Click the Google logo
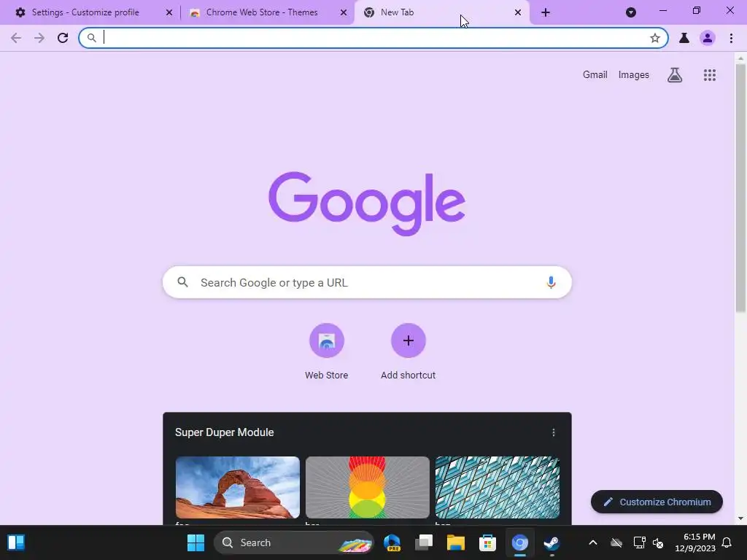This screenshot has height=560, width=747. (x=367, y=203)
